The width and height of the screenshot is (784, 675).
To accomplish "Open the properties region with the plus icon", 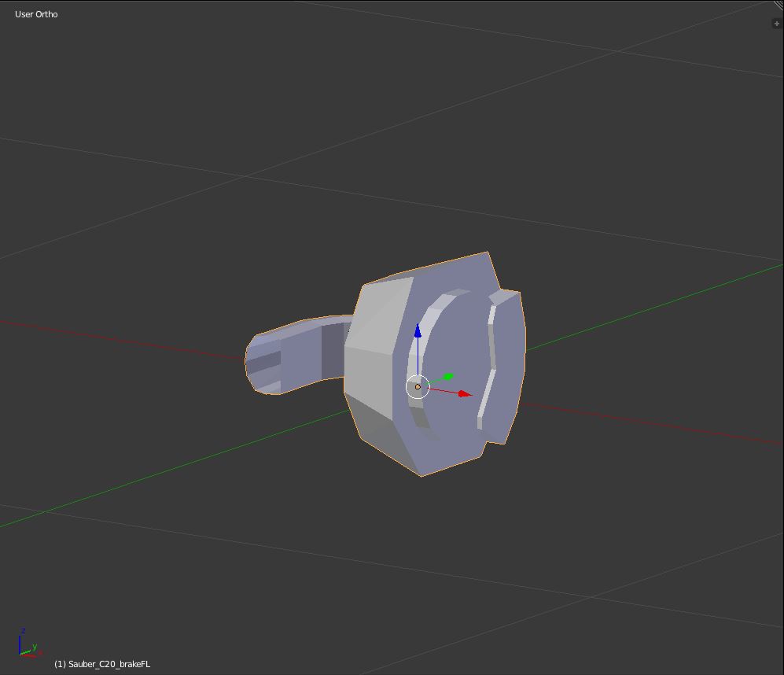I will 776,24.
